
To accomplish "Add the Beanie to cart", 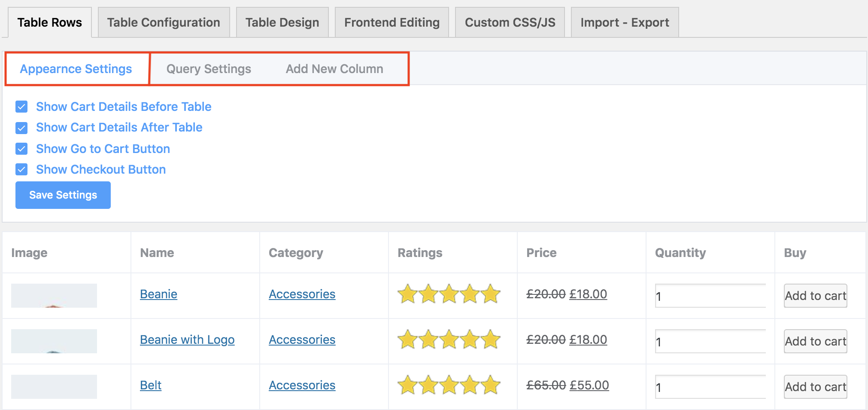I will (815, 296).
